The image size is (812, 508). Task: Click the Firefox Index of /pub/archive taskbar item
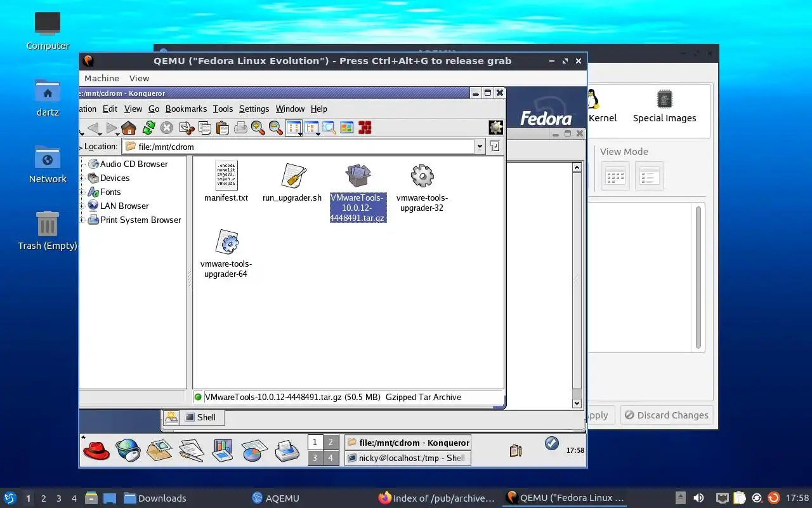coord(436,498)
